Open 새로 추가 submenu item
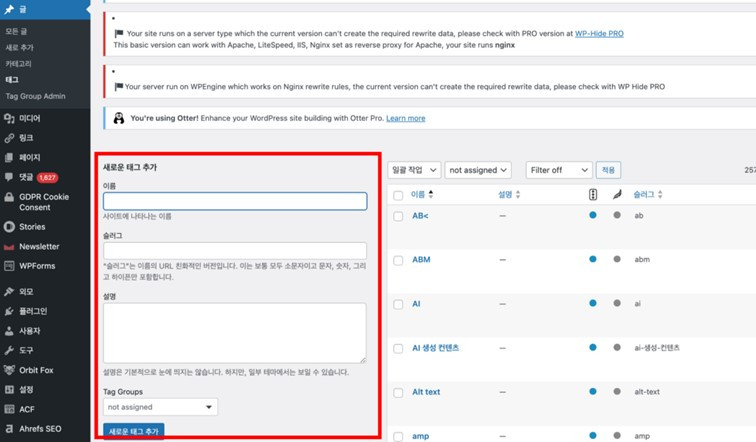This screenshot has width=756, height=442. point(20,47)
